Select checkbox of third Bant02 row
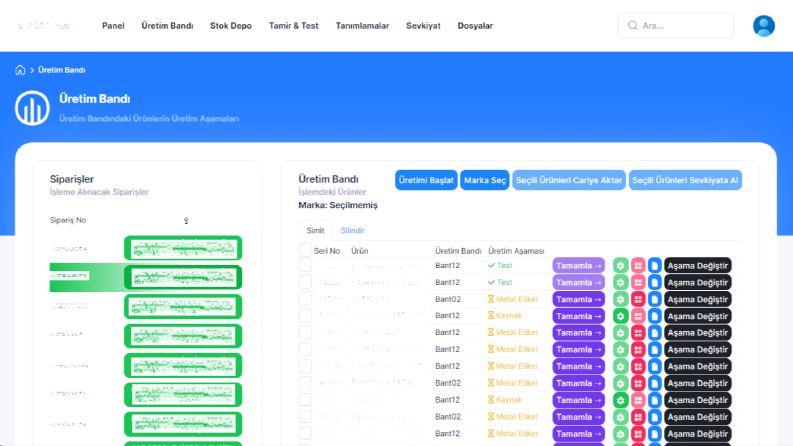This screenshot has width=793, height=446. [x=305, y=417]
